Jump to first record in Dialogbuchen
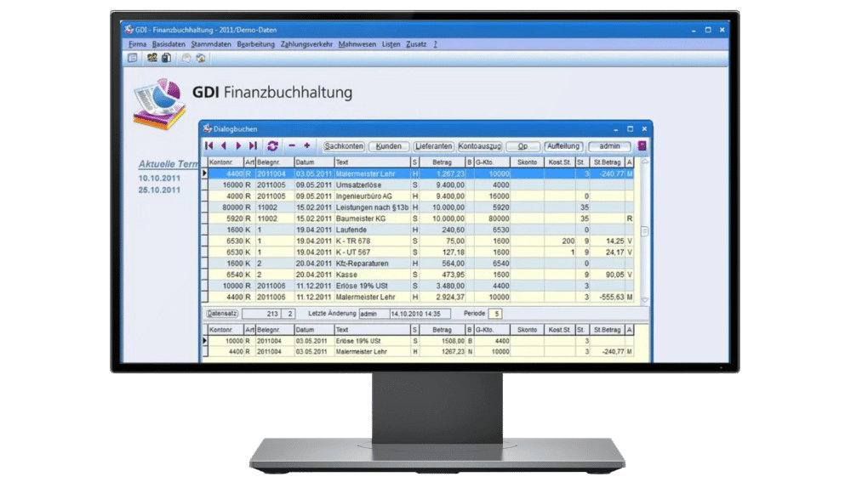Viewport: 868px width, 488px height. tap(209, 145)
